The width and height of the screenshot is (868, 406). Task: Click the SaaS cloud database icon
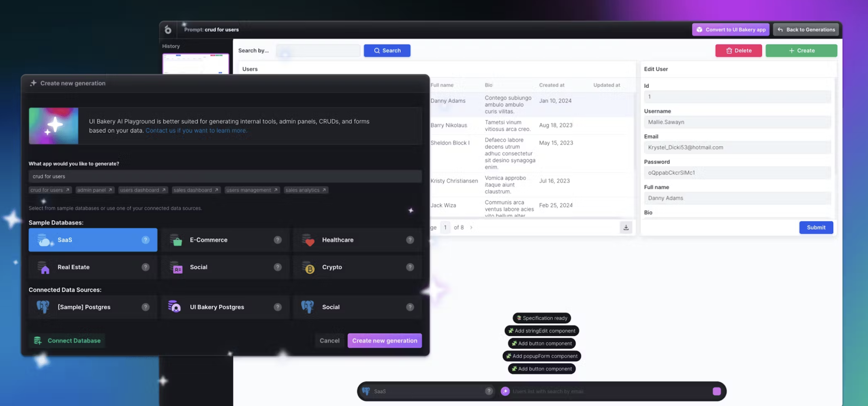(45, 240)
